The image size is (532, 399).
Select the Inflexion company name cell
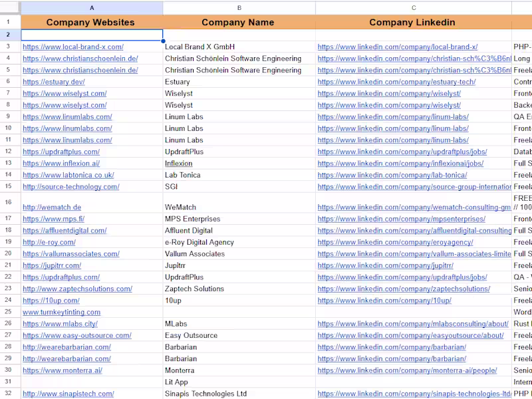(x=239, y=163)
